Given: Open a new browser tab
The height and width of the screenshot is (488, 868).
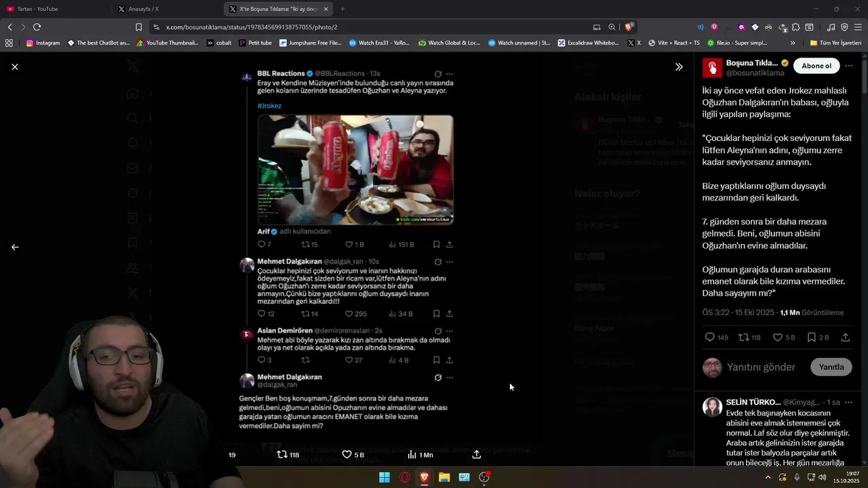Looking at the screenshot, I should [x=342, y=9].
